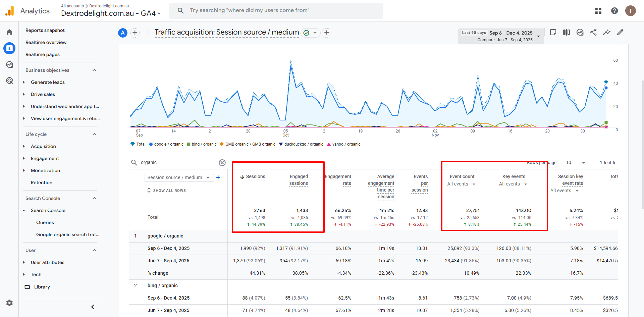The width and height of the screenshot is (644, 317).
Task: Open the Advertising icon in left rail
Action: (9, 81)
